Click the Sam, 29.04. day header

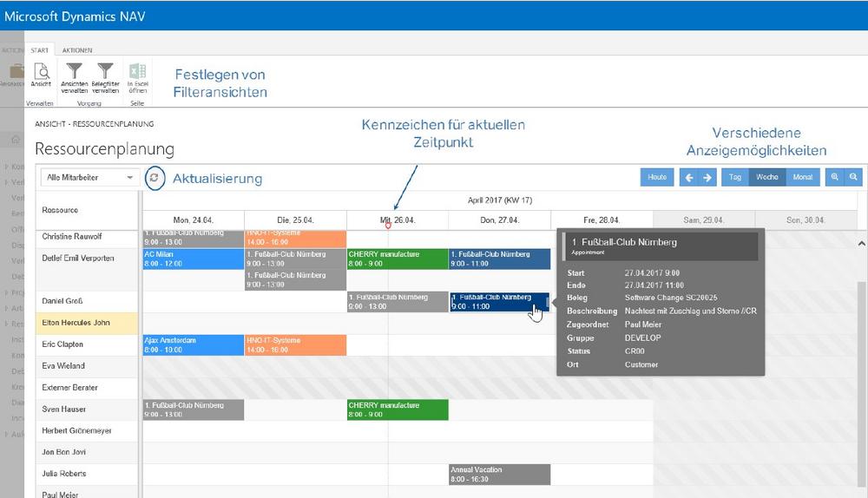pyautogui.click(x=703, y=220)
